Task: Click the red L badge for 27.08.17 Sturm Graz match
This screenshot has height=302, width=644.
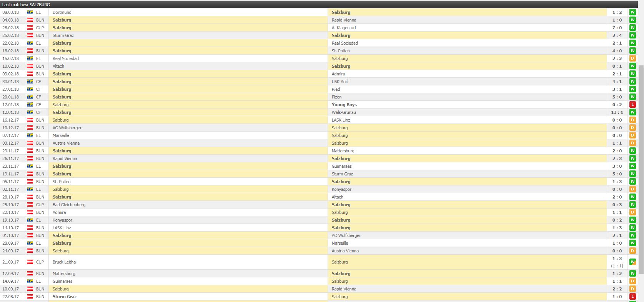Action: [x=632, y=297]
